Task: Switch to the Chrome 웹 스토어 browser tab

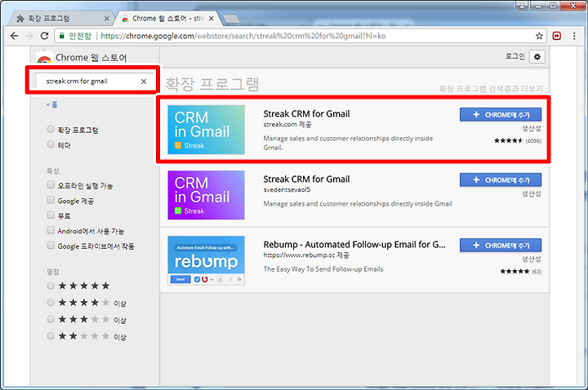Action: tap(167, 18)
